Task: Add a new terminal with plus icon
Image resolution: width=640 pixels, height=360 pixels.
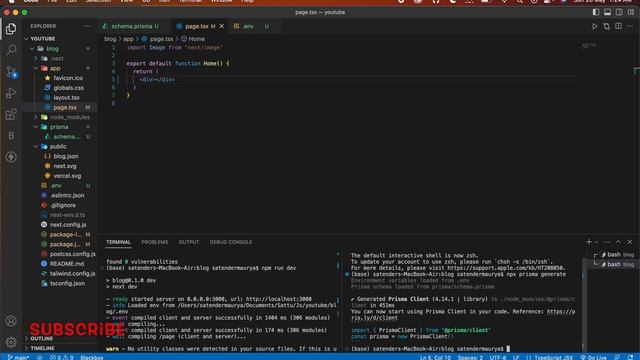Action: [x=589, y=242]
